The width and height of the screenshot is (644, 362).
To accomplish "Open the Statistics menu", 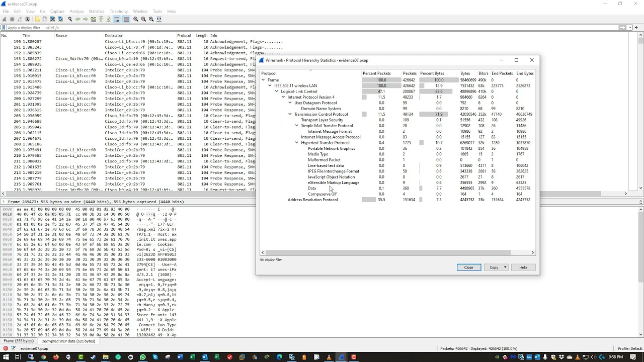I will pos(97,11).
